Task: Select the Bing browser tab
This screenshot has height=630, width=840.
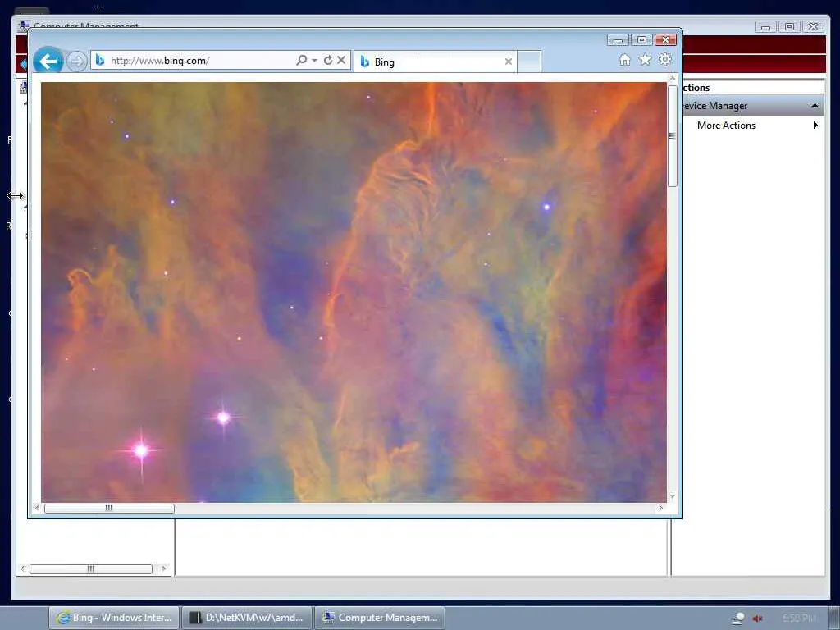Action: pos(436,62)
